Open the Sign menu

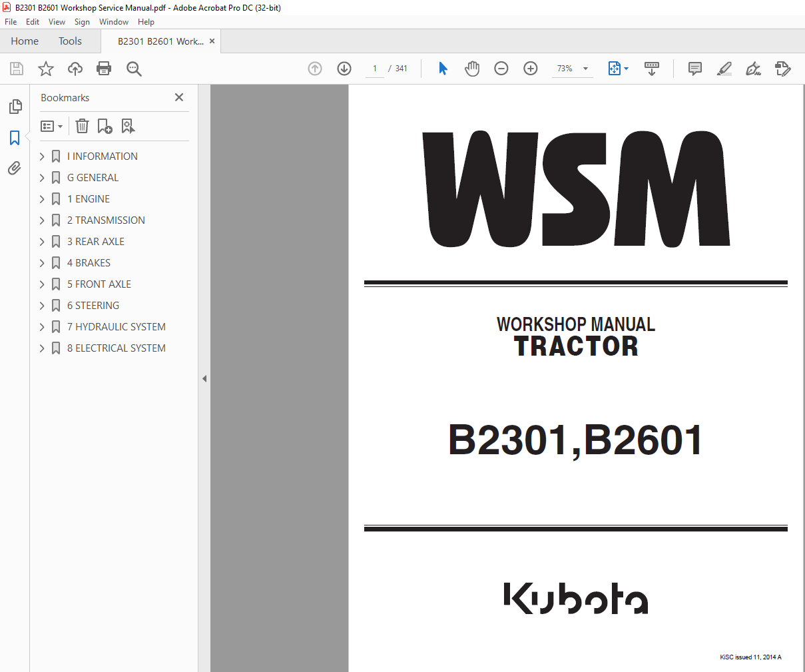pos(82,22)
